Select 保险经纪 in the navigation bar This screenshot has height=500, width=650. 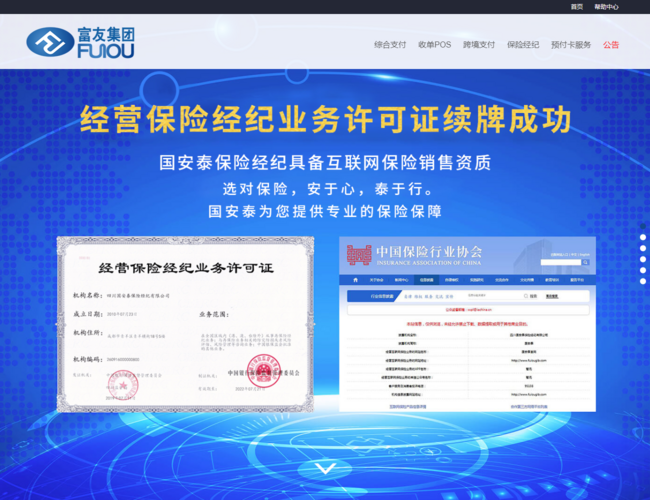(x=523, y=45)
